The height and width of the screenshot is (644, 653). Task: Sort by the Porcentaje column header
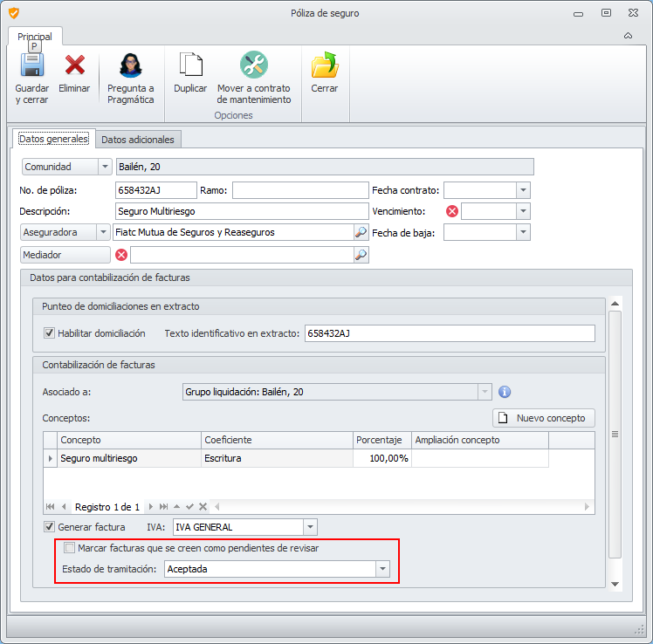click(x=382, y=440)
